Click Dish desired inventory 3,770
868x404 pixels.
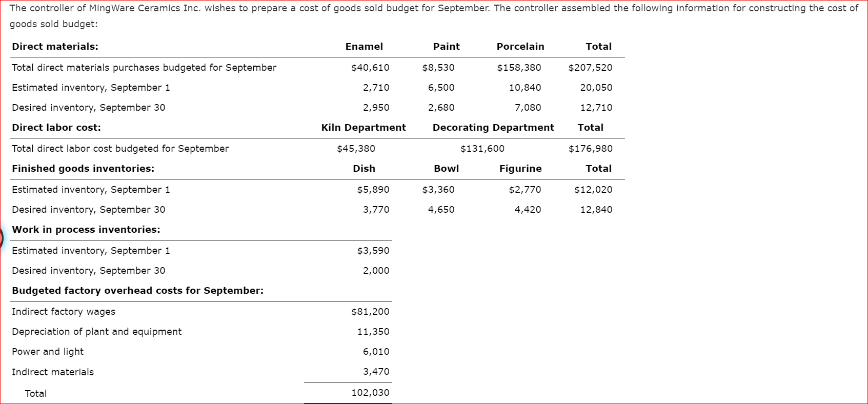376,210
